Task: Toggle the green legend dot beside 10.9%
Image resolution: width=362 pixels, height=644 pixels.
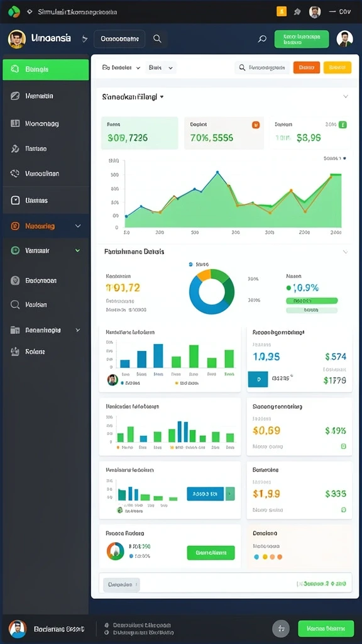Action: tap(288, 288)
